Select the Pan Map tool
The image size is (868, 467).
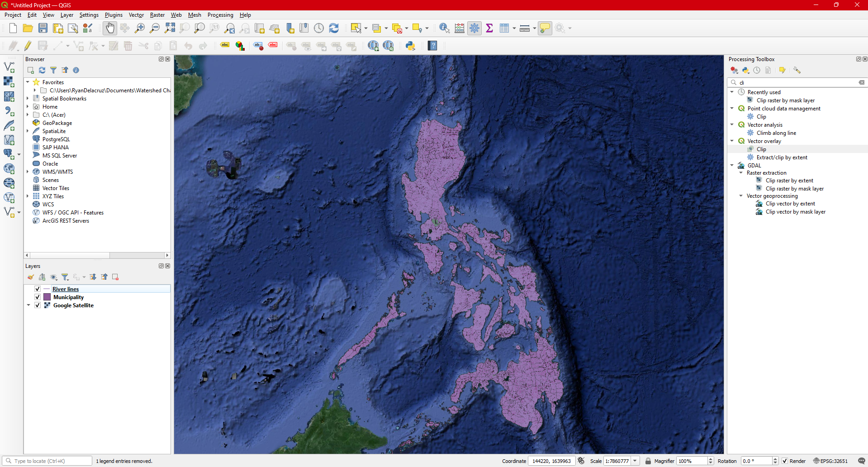110,28
